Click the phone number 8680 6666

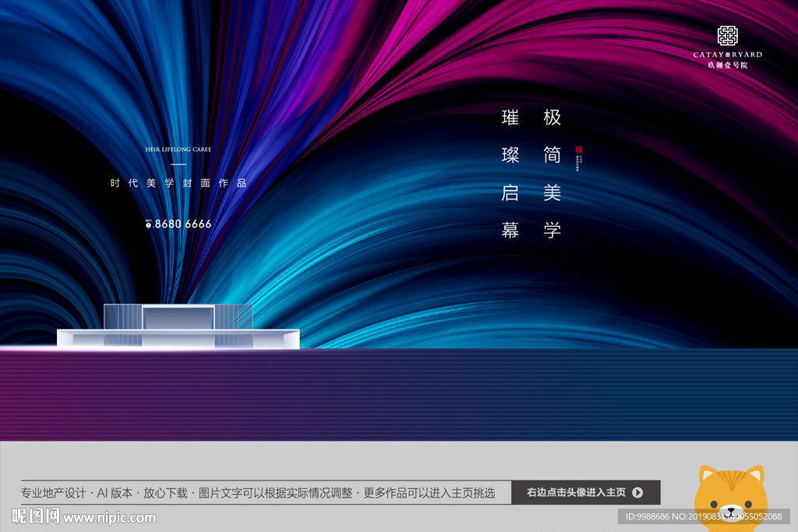(x=182, y=224)
